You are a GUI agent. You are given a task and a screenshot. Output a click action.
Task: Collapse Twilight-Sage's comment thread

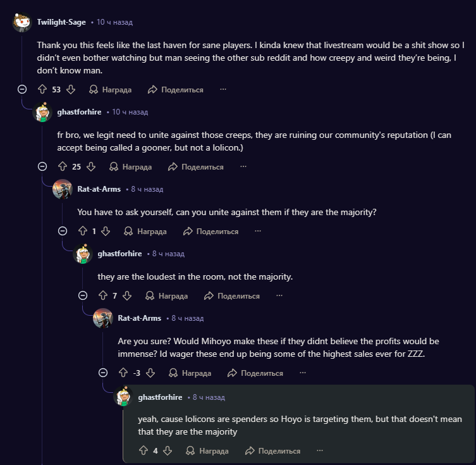click(22, 90)
